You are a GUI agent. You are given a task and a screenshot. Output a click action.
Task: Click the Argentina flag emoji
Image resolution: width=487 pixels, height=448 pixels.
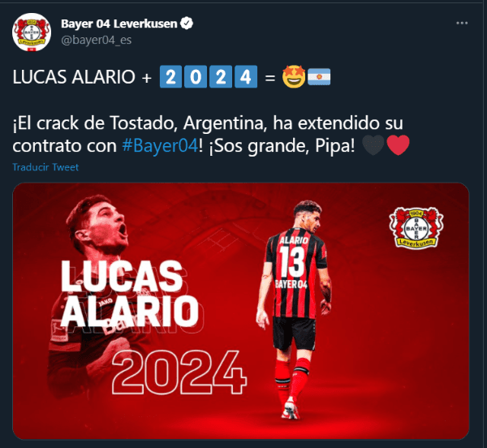click(x=319, y=76)
